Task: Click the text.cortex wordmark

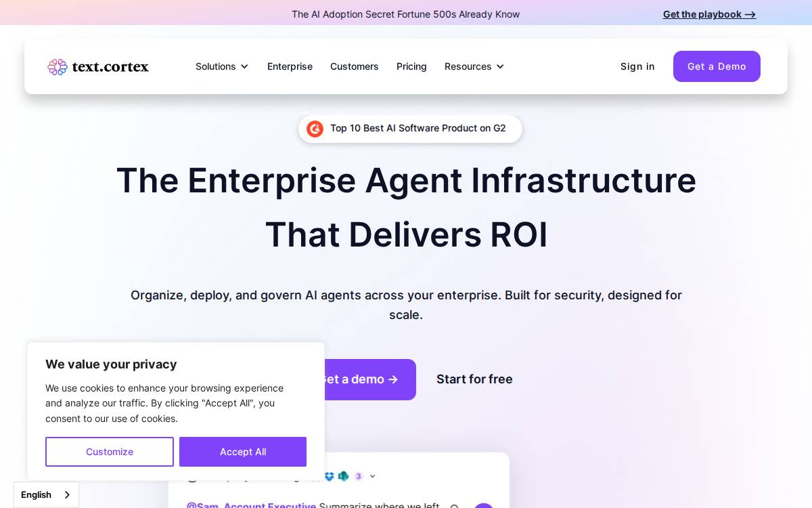Action: click(x=110, y=66)
